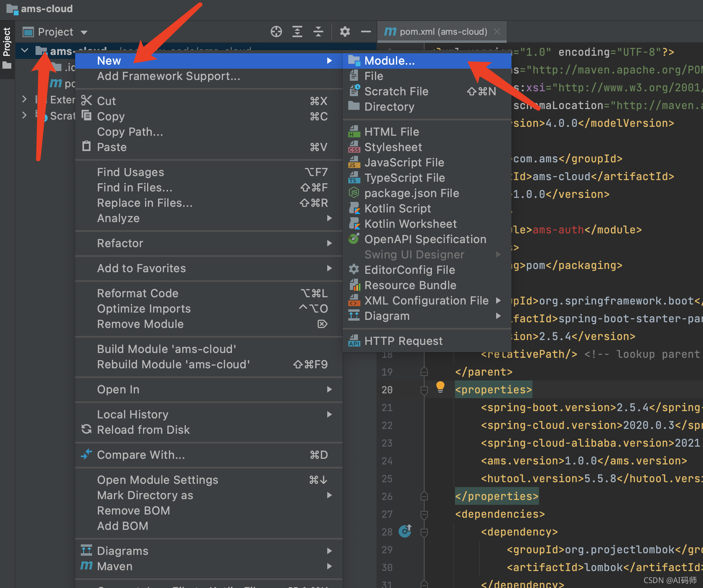Click the File icon in New submenu
Image resolution: width=703 pixels, height=588 pixels.
[354, 76]
